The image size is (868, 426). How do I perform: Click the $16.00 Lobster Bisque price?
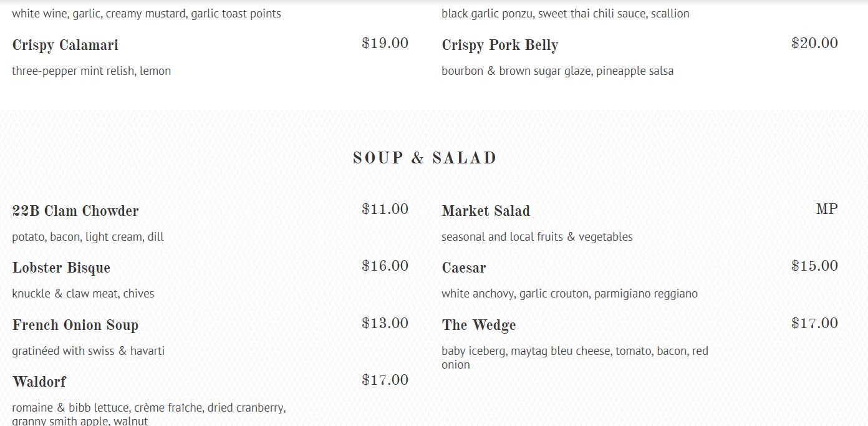(x=385, y=266)
